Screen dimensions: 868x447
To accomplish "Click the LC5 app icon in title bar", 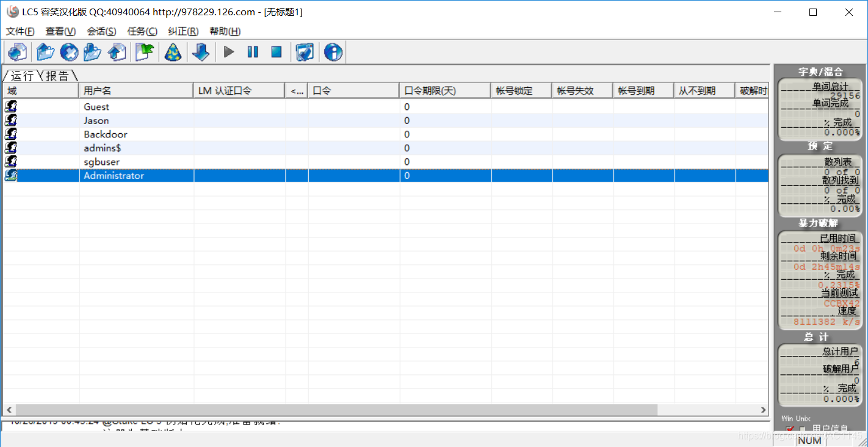I will (x=12, y=12).
